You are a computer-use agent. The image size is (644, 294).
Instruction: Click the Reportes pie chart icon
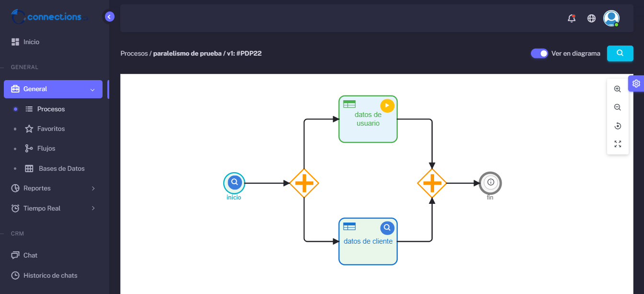click(15, 188)
